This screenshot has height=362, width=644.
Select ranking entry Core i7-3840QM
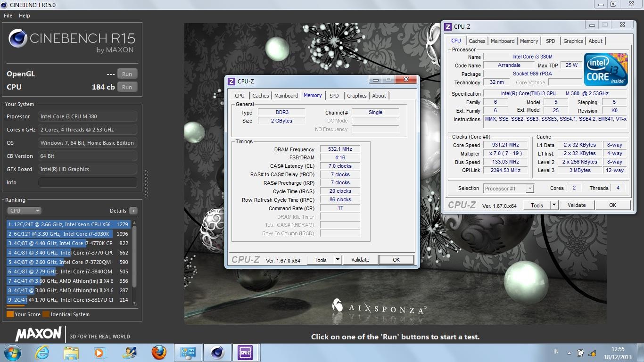point(68,271)
